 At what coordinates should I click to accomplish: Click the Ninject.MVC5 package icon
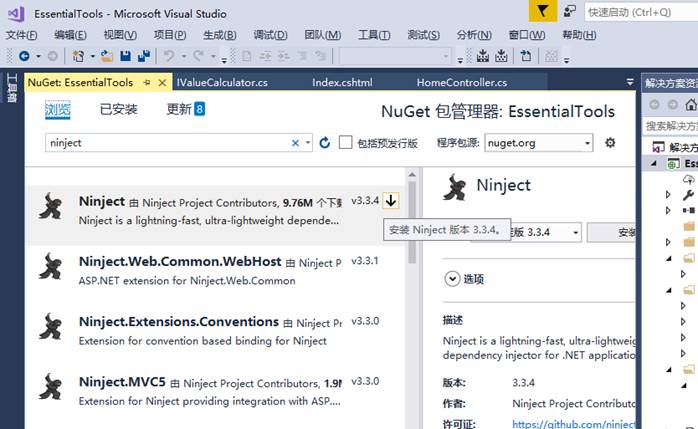coord(50,386)
